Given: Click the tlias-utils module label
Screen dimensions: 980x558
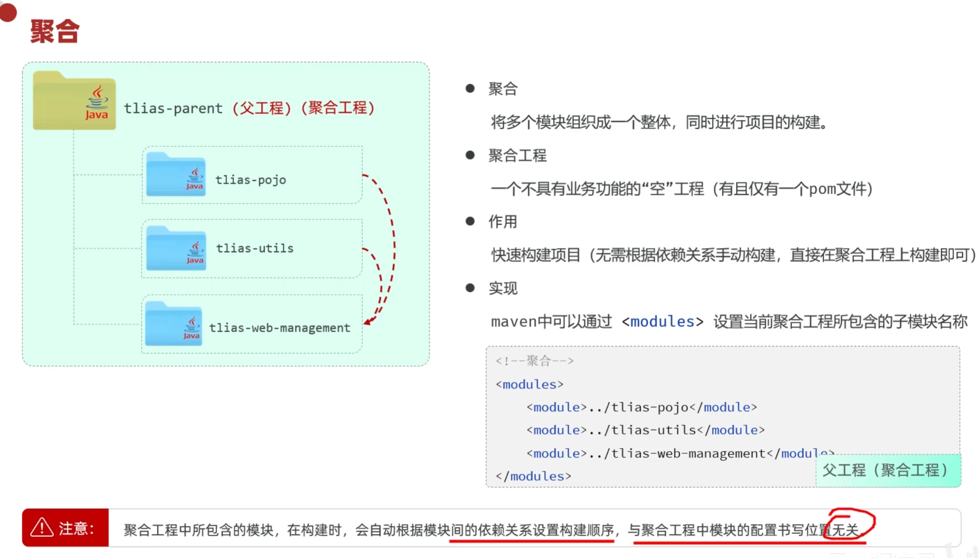Looking at the screenshot, I should click(255, 248).
